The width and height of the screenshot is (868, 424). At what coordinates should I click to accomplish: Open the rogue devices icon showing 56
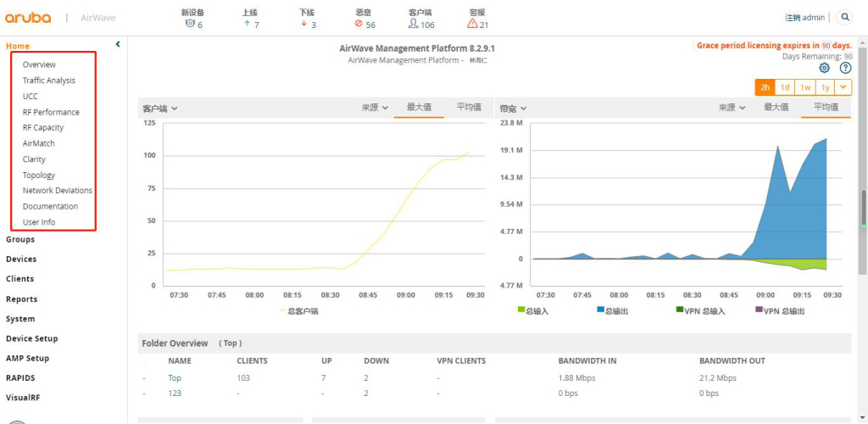coord(359,24)
